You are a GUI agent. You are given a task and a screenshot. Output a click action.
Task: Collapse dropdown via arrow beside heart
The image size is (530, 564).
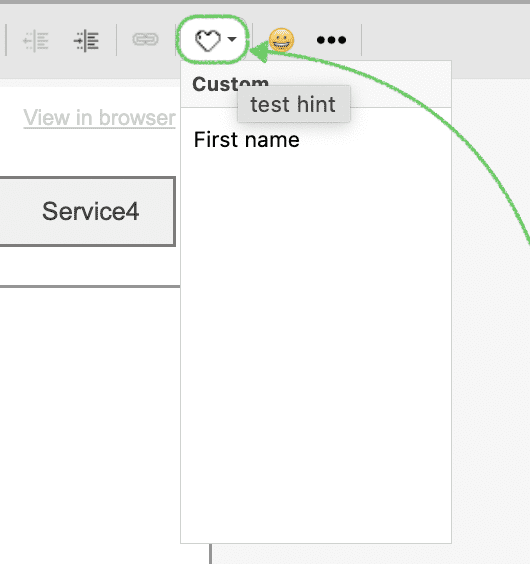tap(232, 39)
